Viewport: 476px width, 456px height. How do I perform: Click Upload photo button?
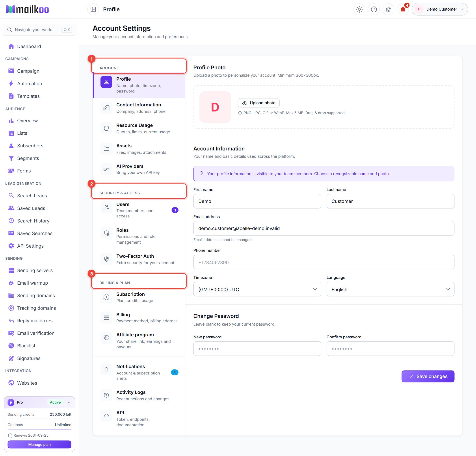(x=259, y=103)
